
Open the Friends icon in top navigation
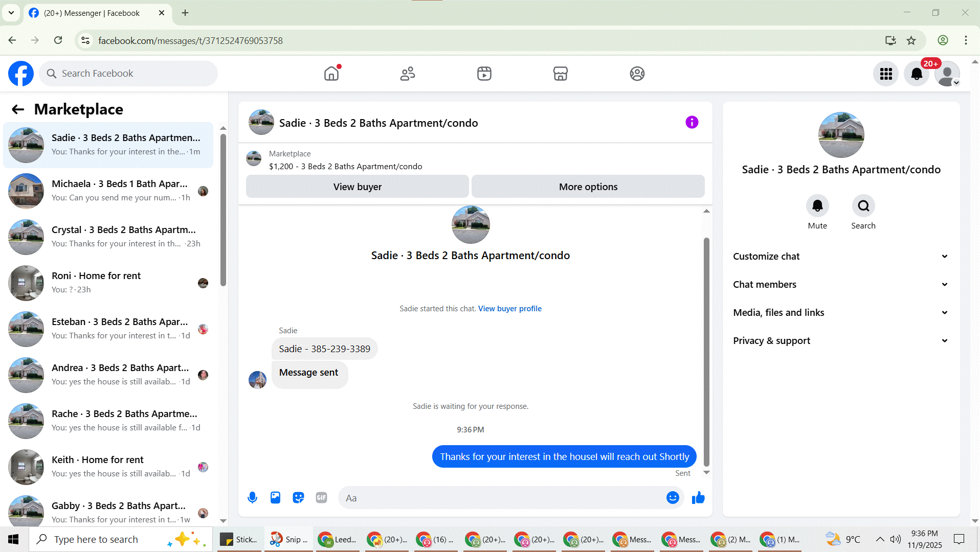408,74
